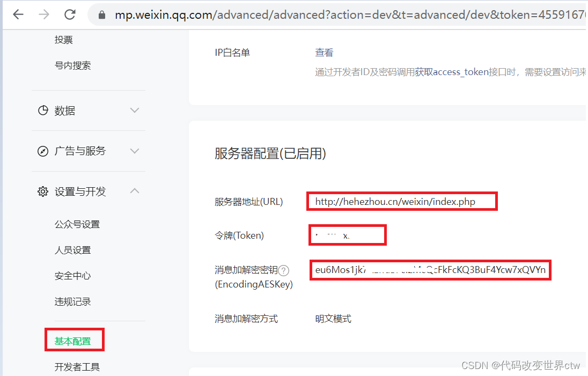Open the EncodingAESKey help question-mark icon
588x376 pixels.
tap(283, 270)
